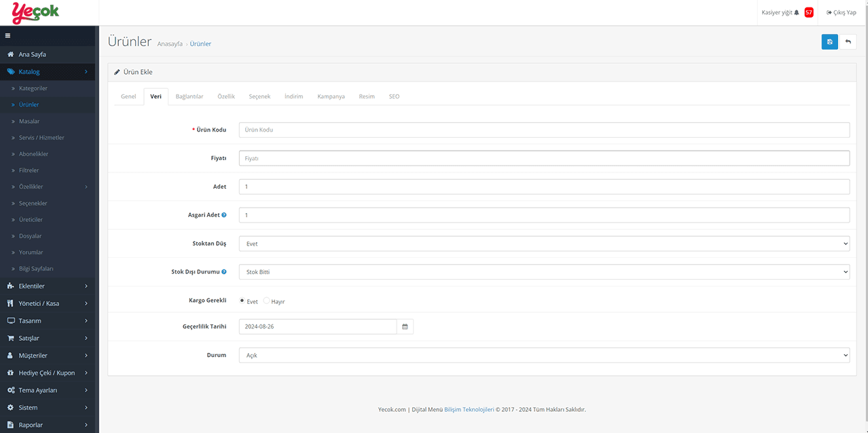Image resolution: width=868 pixels, height=433 pixels.
Task: Click the back arrow button
Action: [x=848, y=41]
